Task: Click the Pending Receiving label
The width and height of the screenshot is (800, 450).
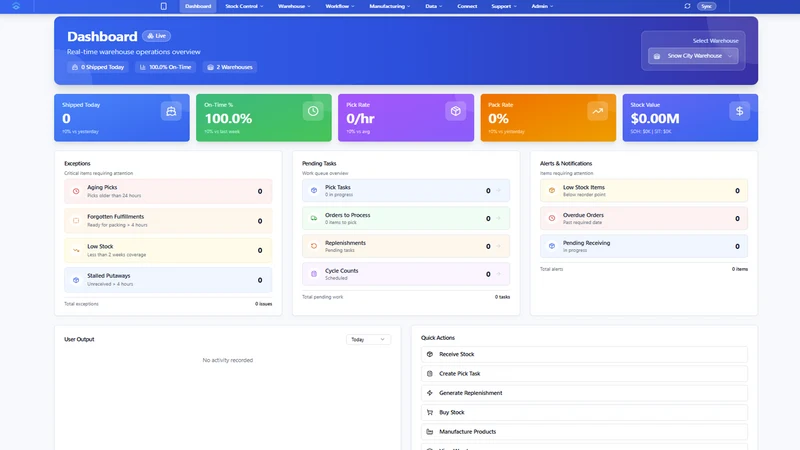Action: (x=586, y=243)
